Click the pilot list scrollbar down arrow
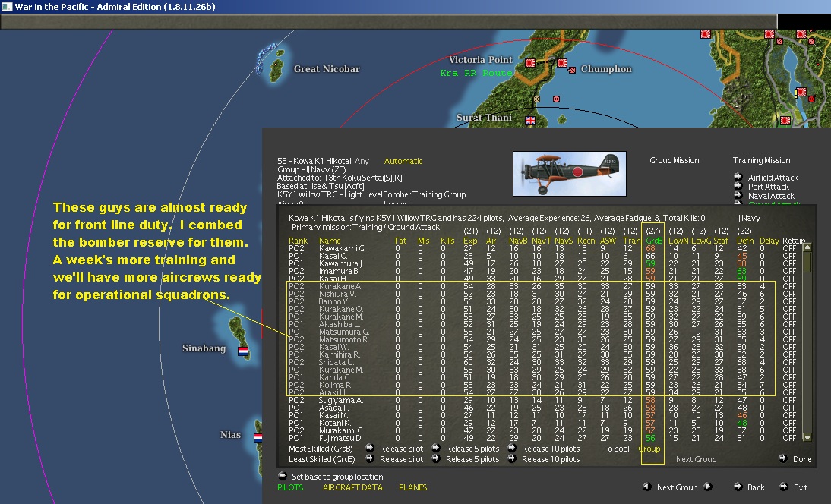This screenshot has width=831, height=504. click(x=807, y=437)
